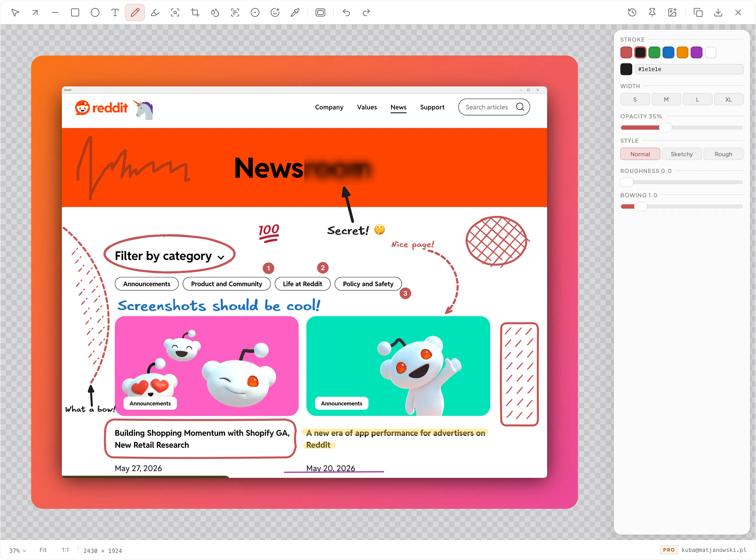
Task: Set stroke width to L
Action: (x=697, y=99)
